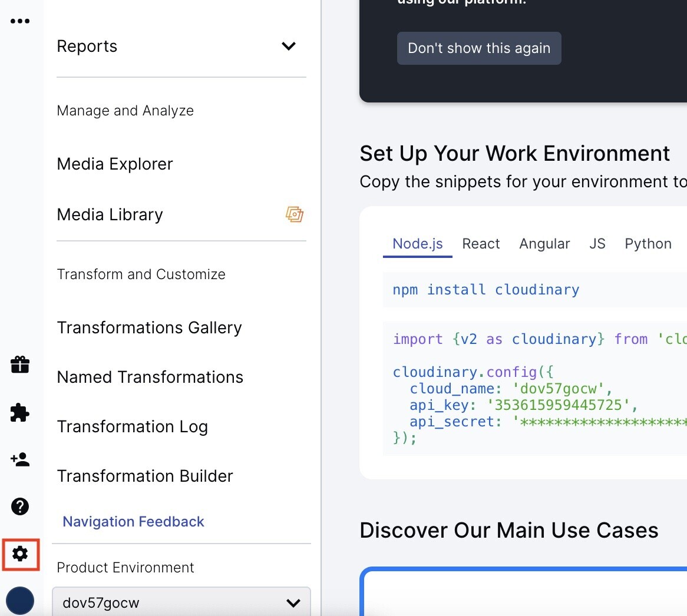Click the import v2 as cloudinary line
The width and height of the screenshot is (687, 616).
tap(540, 339)
